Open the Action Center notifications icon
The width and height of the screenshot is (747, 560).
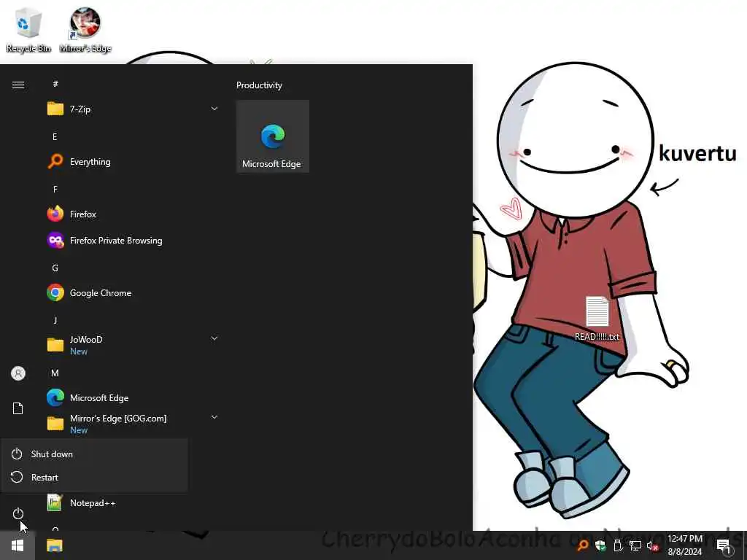click(724, 545)
